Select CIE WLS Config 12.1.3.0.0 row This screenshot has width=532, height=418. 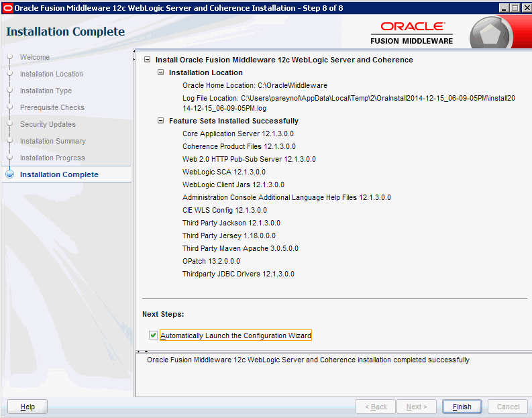(225, 210)
